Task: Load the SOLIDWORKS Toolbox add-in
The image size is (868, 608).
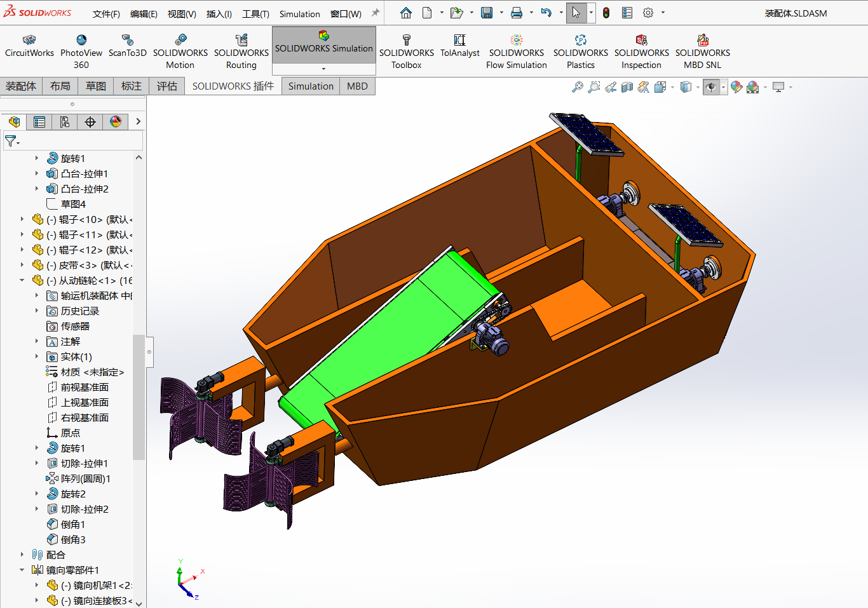Action: point(407,52)
